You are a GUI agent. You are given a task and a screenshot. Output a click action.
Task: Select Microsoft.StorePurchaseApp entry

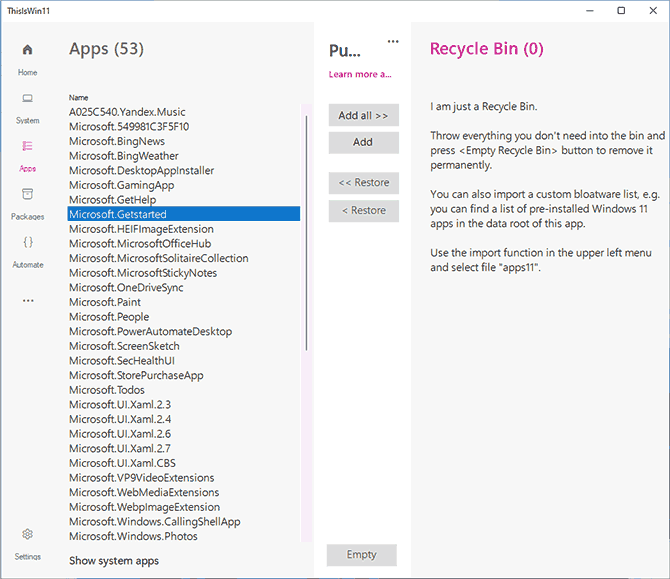pyautogui.click(x=184, y=375)
